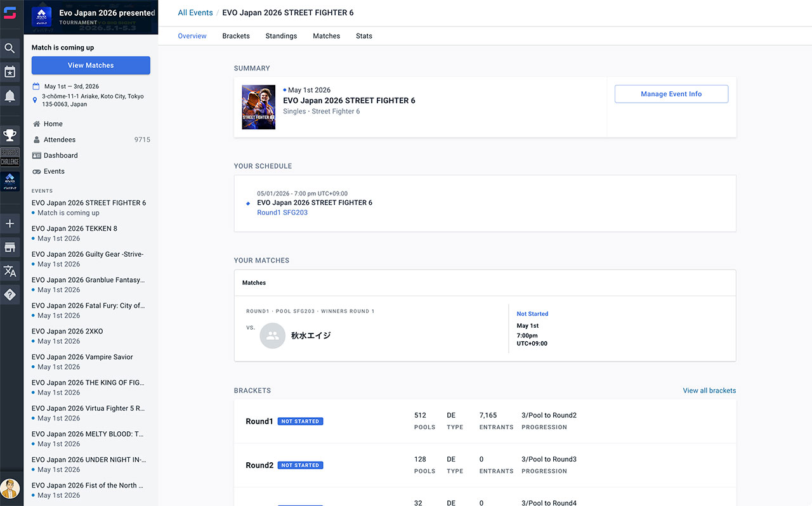The image size is (812, 506).
Task: Open the search icon in sidebar
Action: 10,48
